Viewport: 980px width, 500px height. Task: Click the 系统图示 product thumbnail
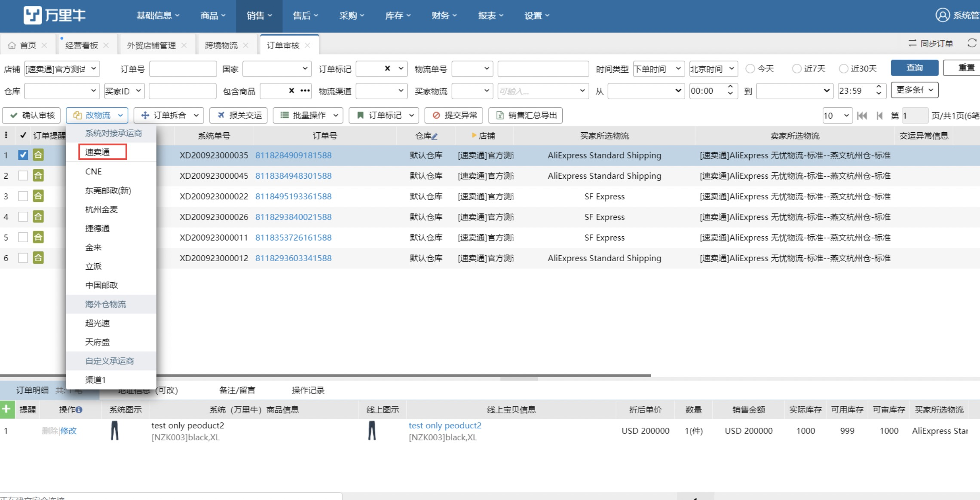115,431
